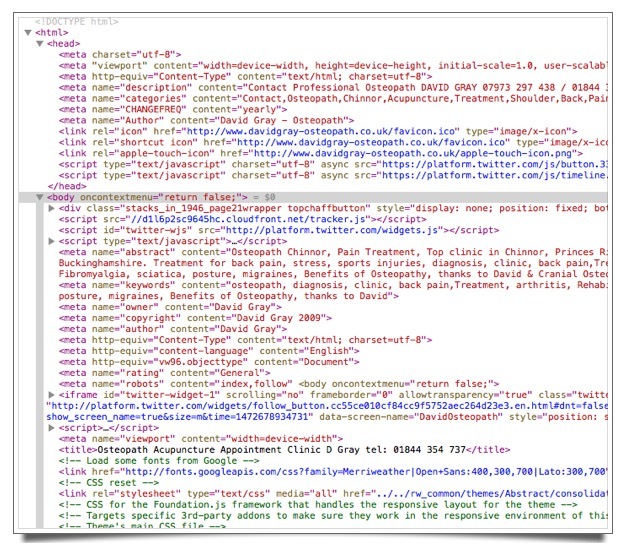Open the favicon.ico link in rel="icon" row
The height and width of the screenshot is (545, 628).
(x=321, y=131)
